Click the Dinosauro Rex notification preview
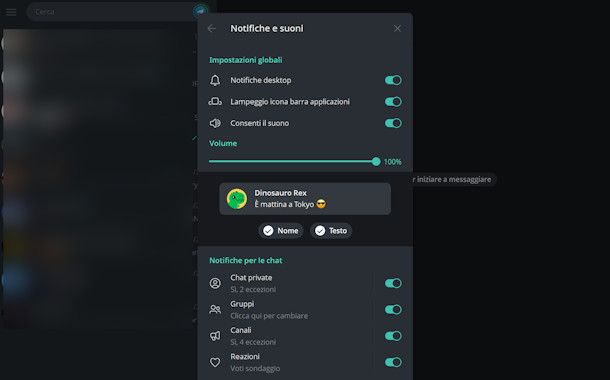Image resolution: width=610 pixels, height=380 pixels. pos(305,199)
